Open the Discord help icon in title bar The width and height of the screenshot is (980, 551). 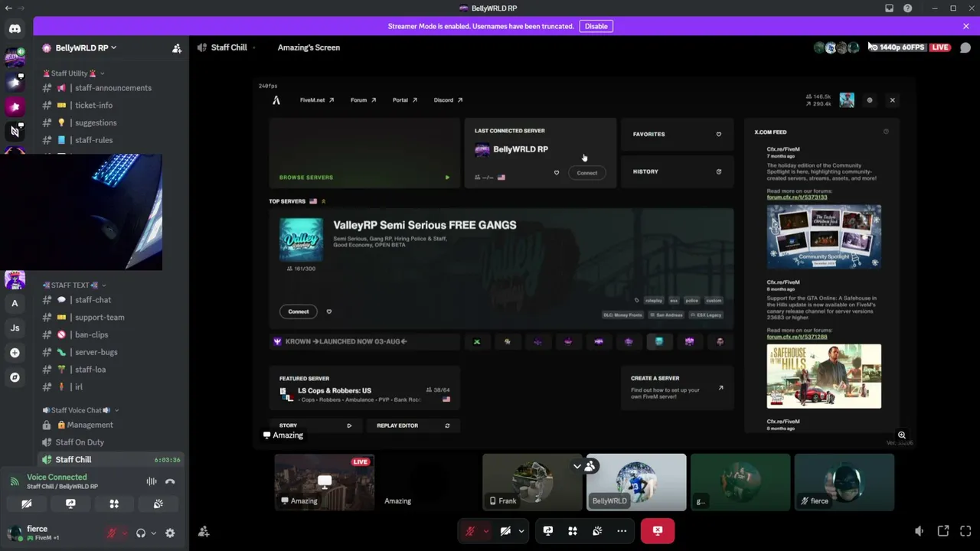[907, 8]
